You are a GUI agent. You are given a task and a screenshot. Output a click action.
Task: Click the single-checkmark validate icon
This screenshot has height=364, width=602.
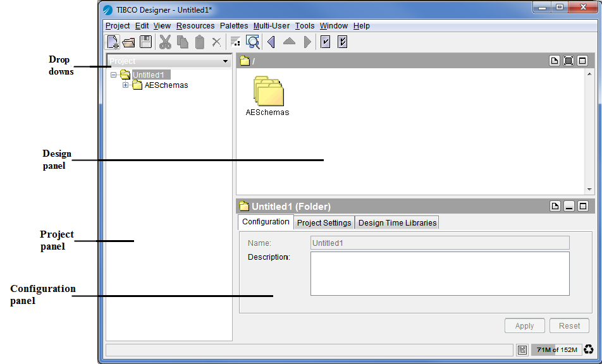coord(326,42)
